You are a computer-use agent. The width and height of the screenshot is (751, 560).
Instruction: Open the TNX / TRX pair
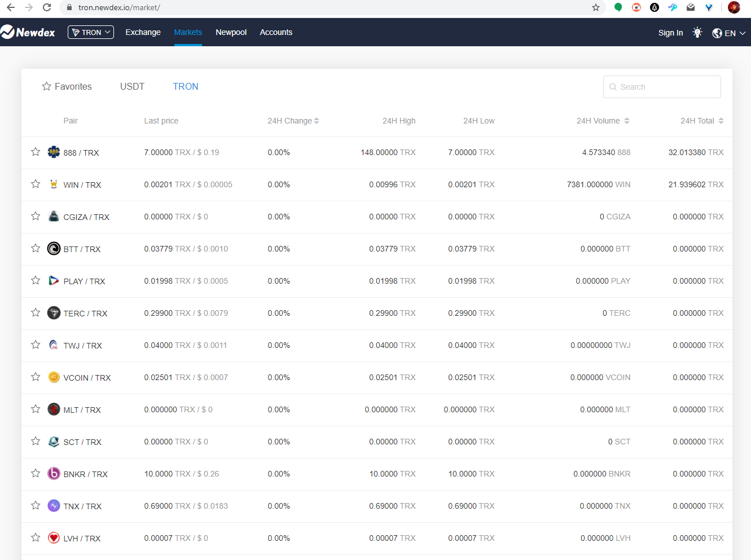point(82,506)
